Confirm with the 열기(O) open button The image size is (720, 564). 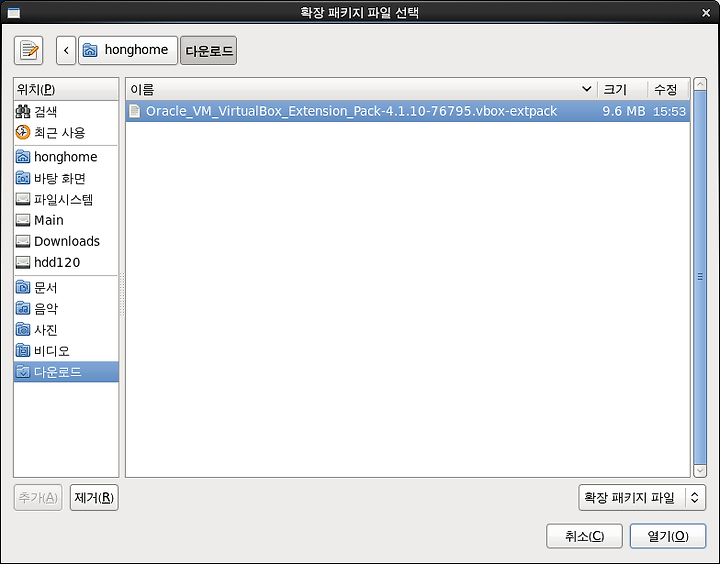(668, 536)
